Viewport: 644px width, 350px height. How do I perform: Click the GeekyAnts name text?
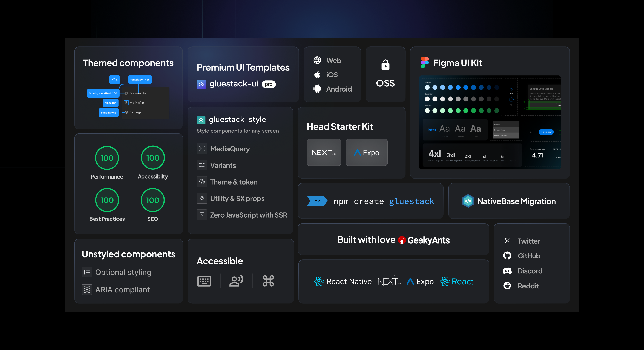[429, 240]
